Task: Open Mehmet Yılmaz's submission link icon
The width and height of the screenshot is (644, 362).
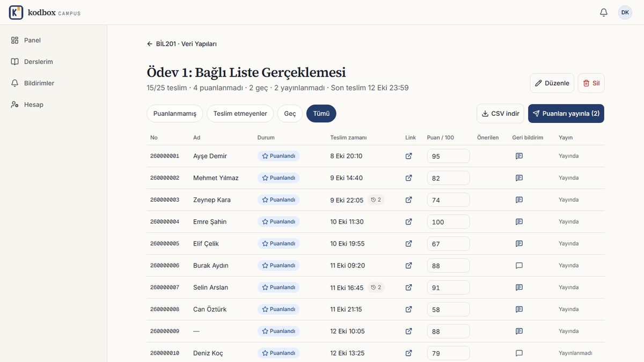Action: 409,178
